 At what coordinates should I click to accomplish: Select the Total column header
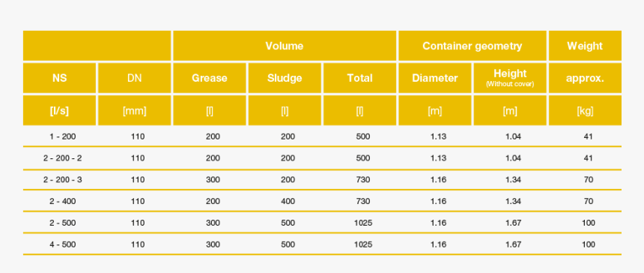point(359,78)
